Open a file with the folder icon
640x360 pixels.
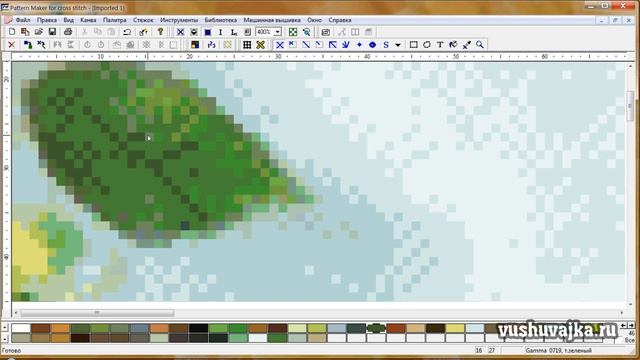[x=39, y=32]
